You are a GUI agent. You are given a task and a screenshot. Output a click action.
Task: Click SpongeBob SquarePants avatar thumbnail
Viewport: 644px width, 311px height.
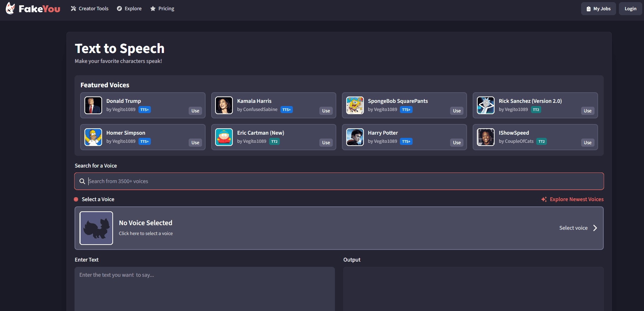tap(355, 105)
